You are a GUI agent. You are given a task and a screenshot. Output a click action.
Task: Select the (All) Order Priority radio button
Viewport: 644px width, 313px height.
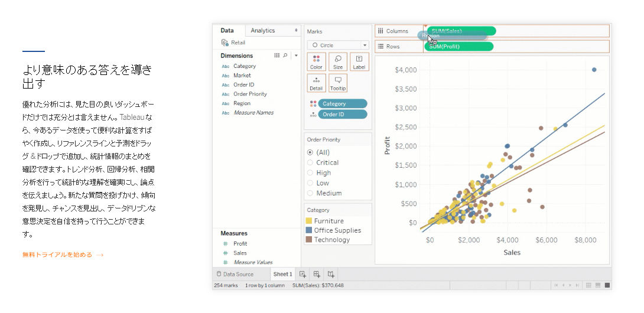point(310,152)
